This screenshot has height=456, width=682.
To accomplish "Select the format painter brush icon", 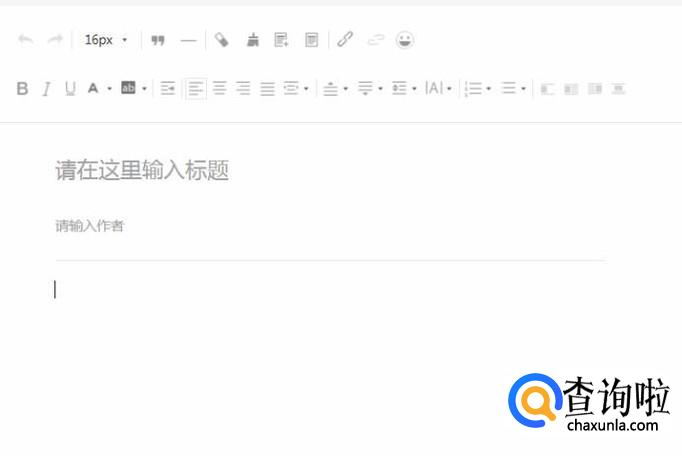I will [x=221, y=40].
